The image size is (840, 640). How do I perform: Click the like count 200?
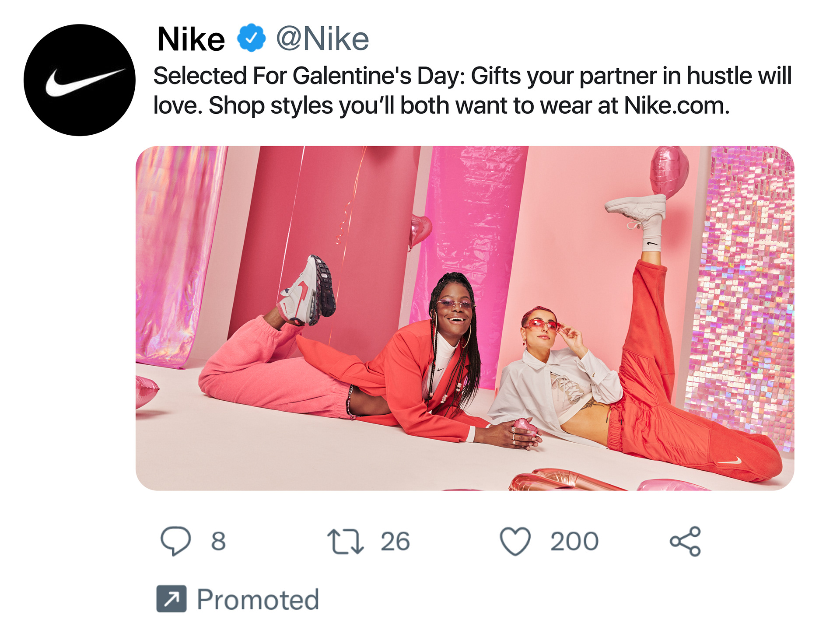[x=574, y=541]
